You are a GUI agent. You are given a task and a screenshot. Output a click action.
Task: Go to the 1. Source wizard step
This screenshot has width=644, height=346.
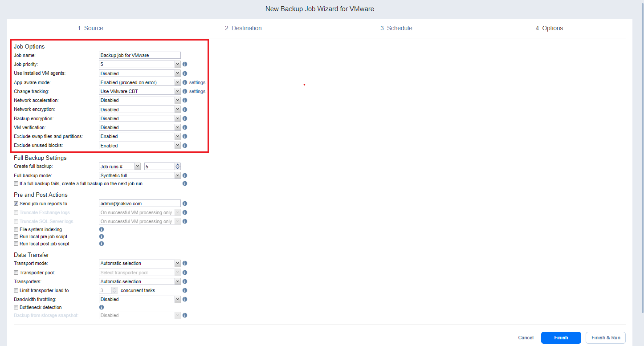click(90, 28)
